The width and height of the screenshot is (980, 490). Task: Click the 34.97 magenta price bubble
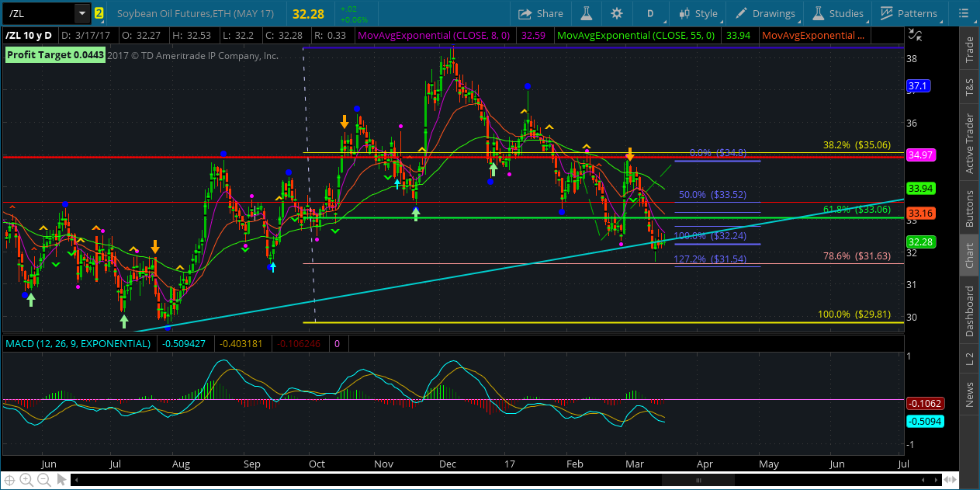point(920,155)
